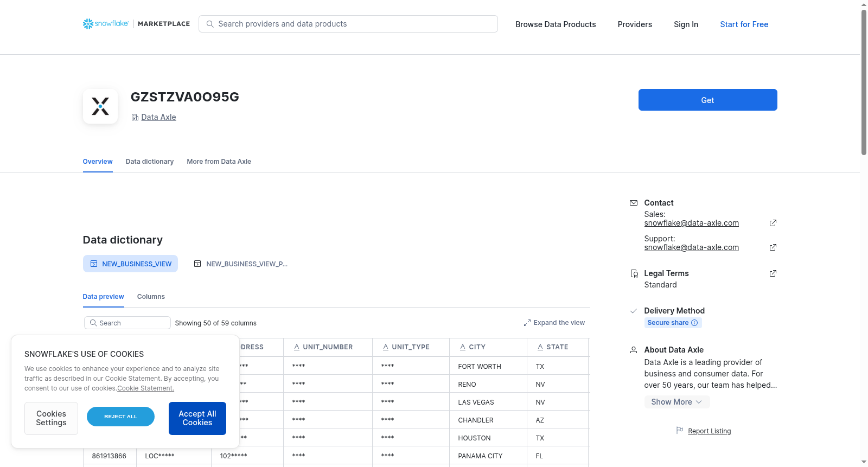Click the CITY column type icon

click(x=463, y=347)
